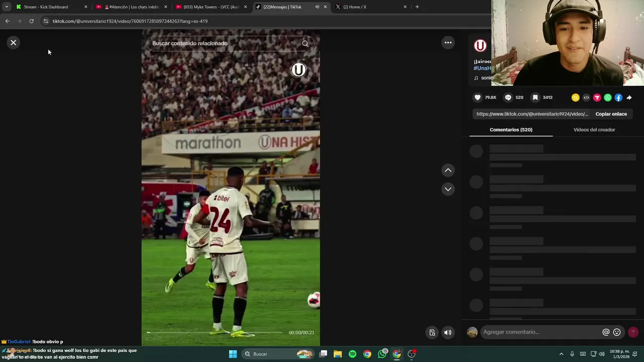This screenshot has height=362, width=644.
Task: Open WhatsApp from taskbar
Action: [382, 354]
